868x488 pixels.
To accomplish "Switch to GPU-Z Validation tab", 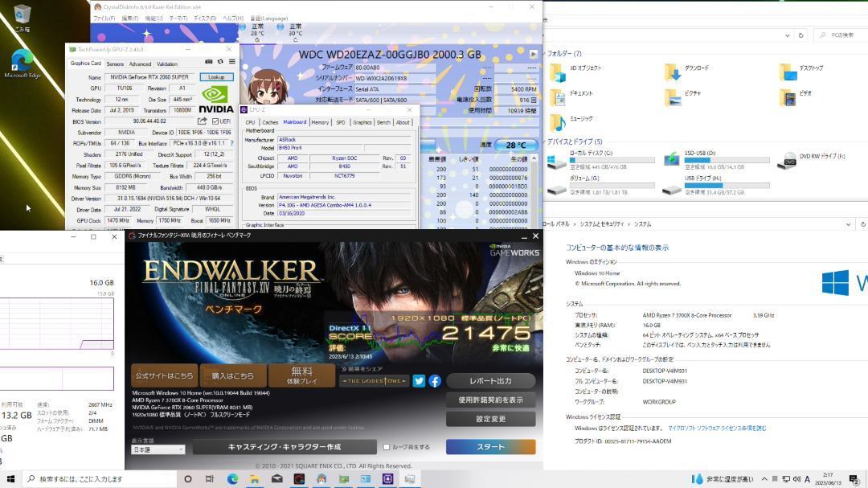I will (x=166, y=64).
